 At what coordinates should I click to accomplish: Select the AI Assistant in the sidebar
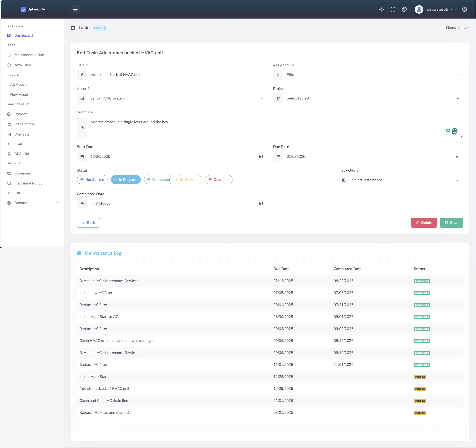[x=25, y=154]
